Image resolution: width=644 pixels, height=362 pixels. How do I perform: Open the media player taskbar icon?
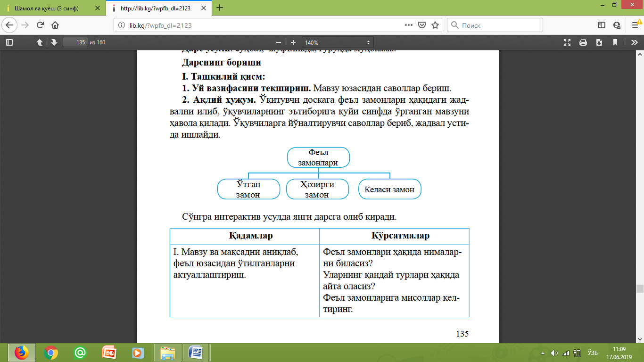coord(138,353)
